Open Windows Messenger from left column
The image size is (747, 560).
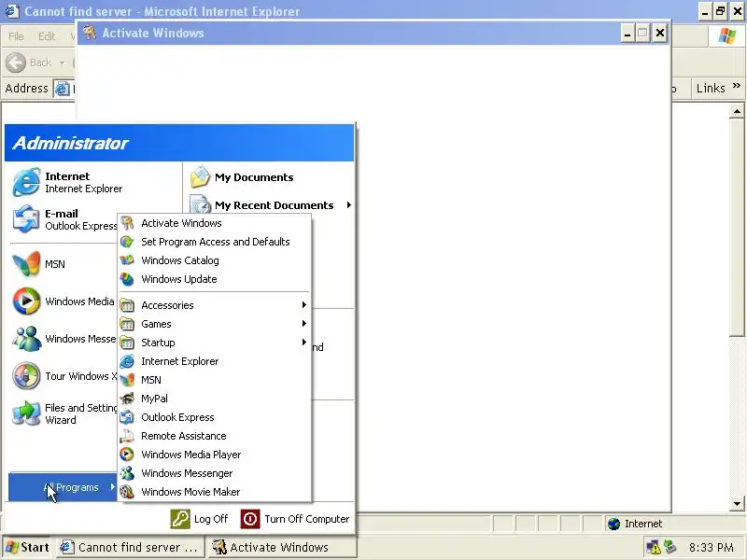[63, 339]
